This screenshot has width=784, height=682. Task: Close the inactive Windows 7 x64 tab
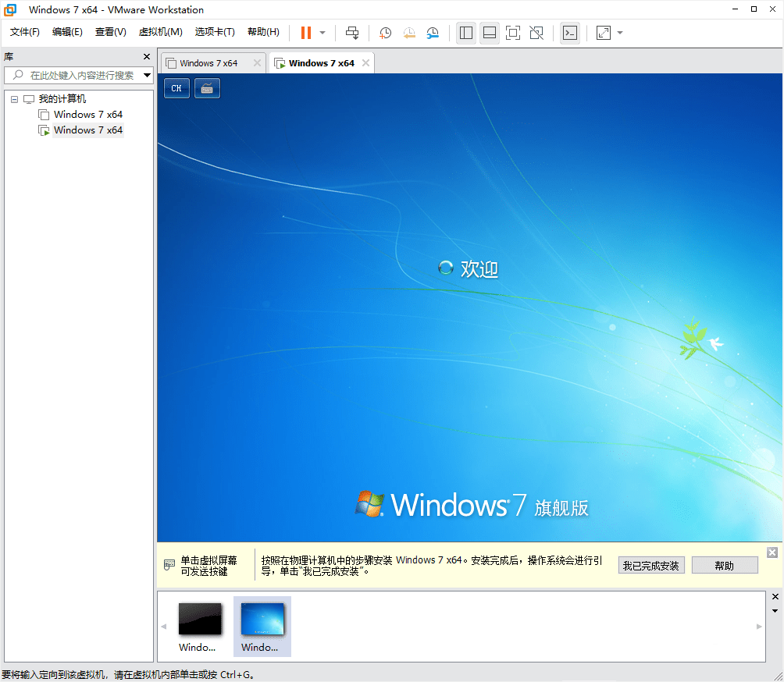[x=257, y=63]
